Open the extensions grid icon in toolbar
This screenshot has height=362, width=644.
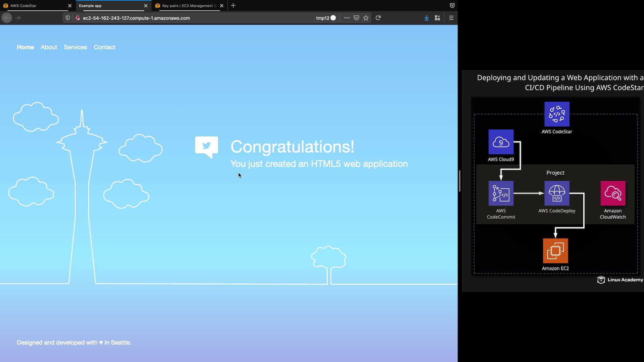coord(437,18)
